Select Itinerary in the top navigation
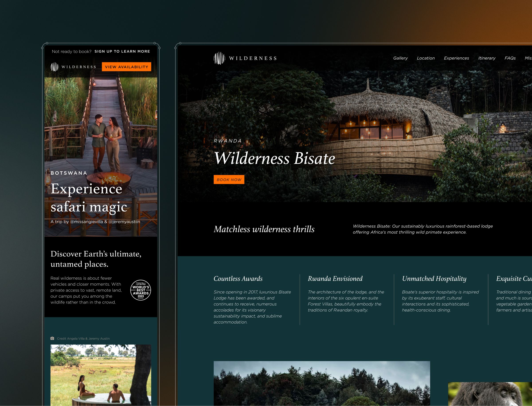 point(487,58)
